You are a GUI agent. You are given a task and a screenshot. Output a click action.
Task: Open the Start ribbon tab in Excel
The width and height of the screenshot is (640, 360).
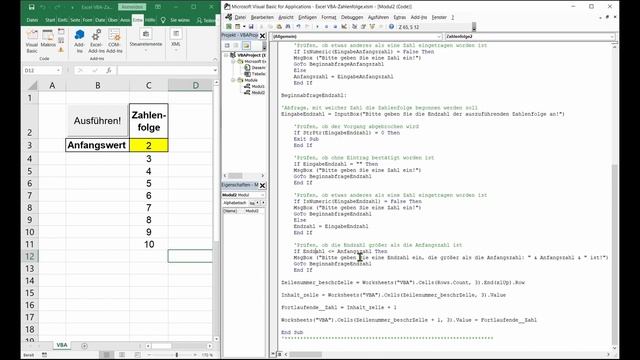click(50, 20)
